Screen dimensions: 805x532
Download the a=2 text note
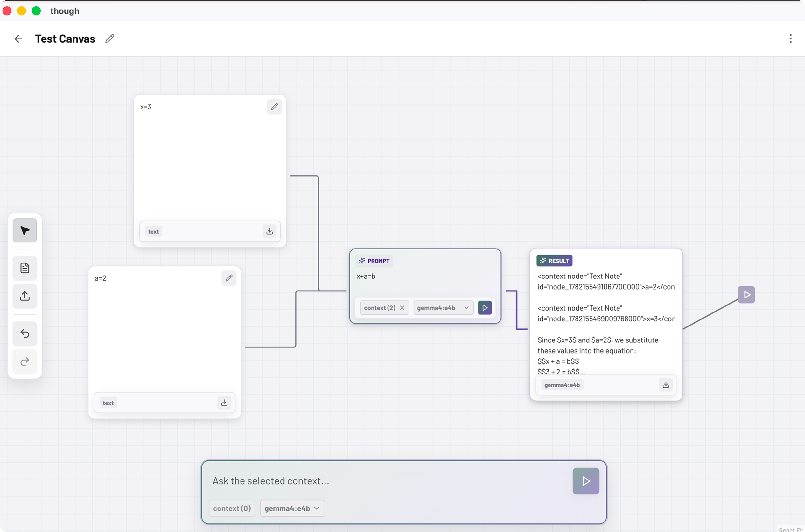point(224,403)
